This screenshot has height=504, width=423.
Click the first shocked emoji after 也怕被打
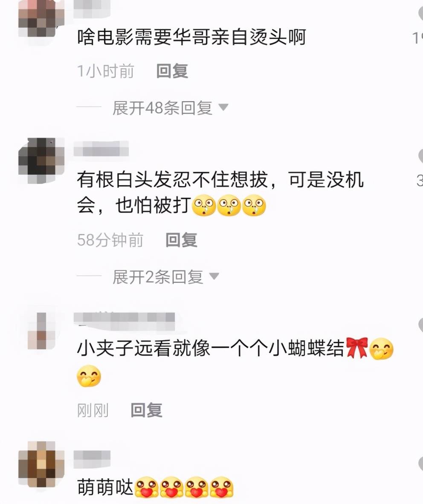tap(204, 206)
